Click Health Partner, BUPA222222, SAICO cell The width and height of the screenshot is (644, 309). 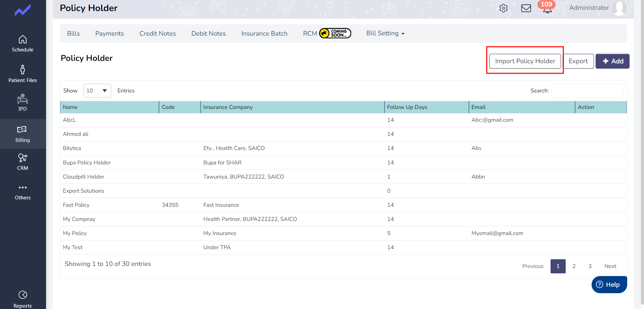pyautogui.click(x=250, y=219)
